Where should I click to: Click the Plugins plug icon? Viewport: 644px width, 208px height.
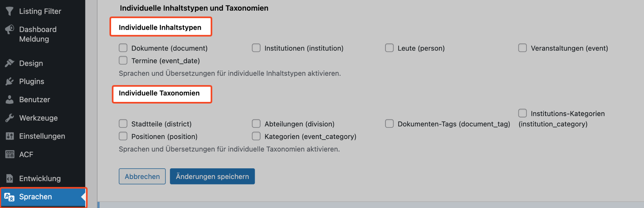pos(10,82)
